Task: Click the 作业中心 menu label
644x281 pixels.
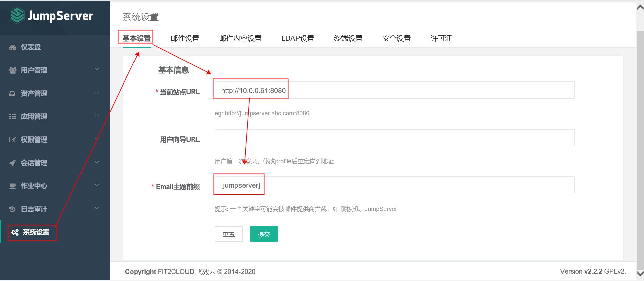Action: click(34, 186)
